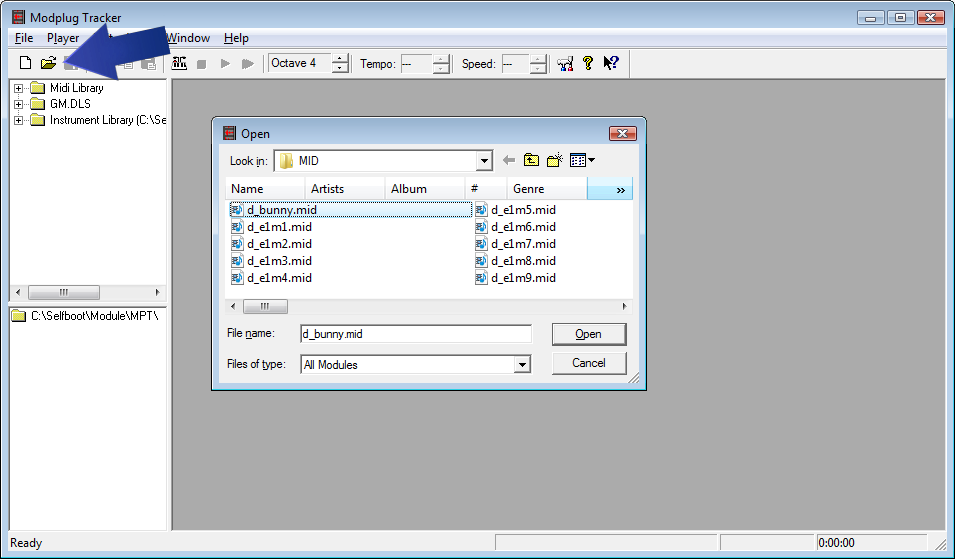Click the file list scrollbar's right arrow

[624, 306]
